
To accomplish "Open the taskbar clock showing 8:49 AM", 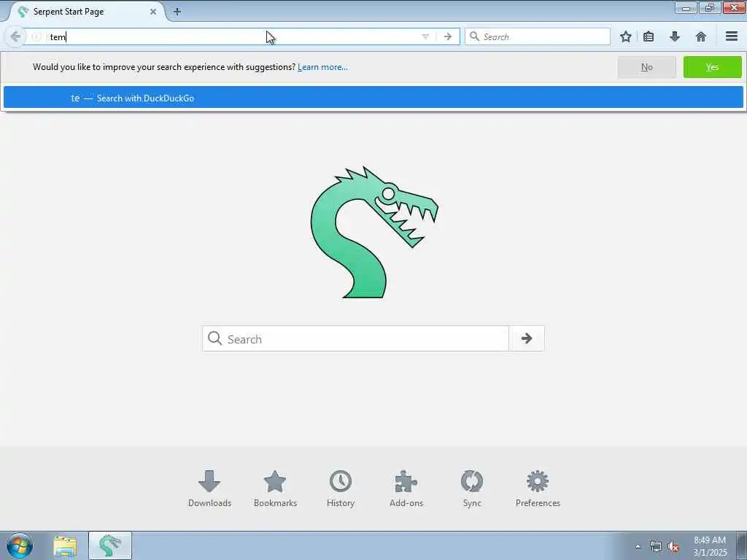I will (x=710, y=546).
